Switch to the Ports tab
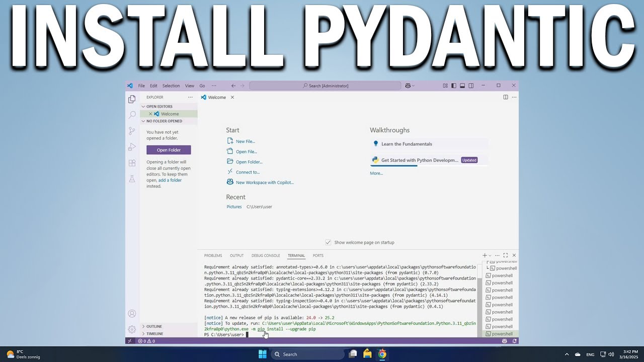644x362 pixels. click(318, 255)
